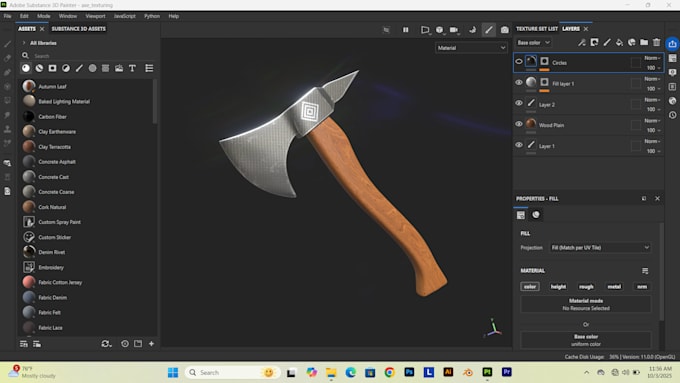This screenshot has width=680, height=383.
Task: Select the Brushes asset filter icon
Action: coord(79,68)
